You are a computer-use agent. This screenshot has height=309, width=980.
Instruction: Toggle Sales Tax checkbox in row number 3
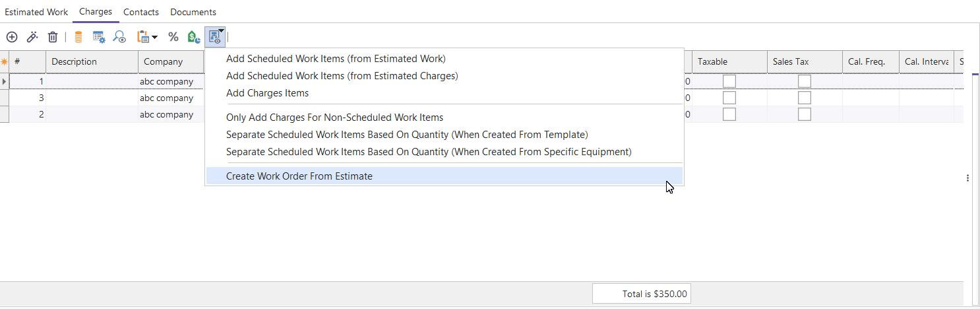click(805, 98)
